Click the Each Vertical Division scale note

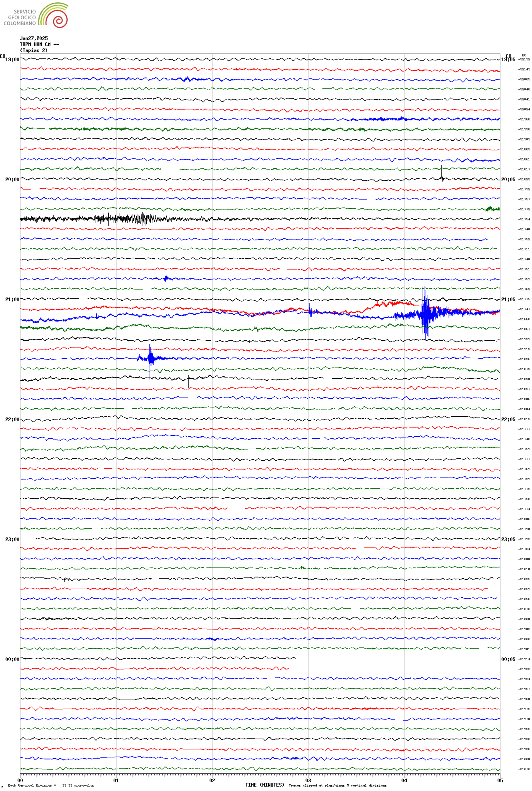point(51,785)
